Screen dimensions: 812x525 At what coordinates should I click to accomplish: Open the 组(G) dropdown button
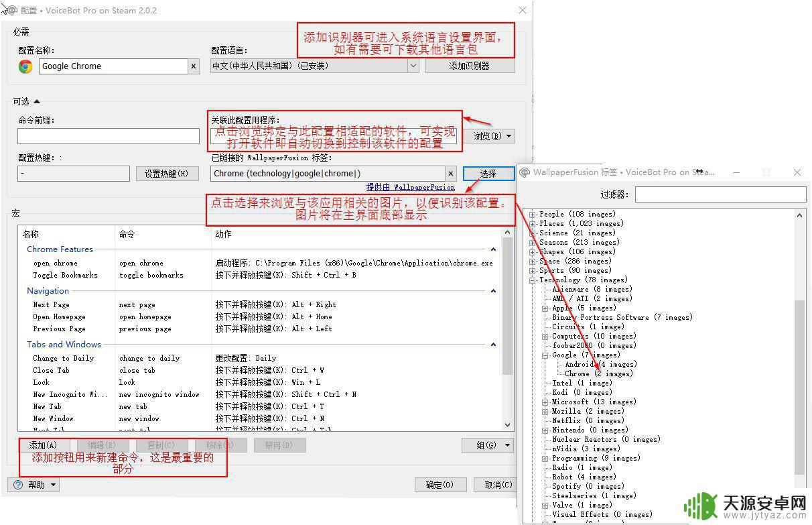click(x=488, y=445)
